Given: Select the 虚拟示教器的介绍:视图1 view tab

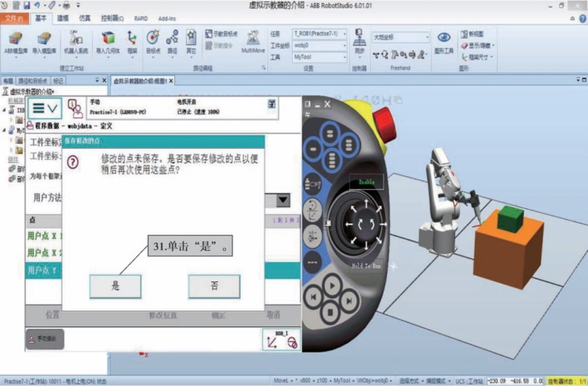Looking at the screenshot, I should pos(142,80).
